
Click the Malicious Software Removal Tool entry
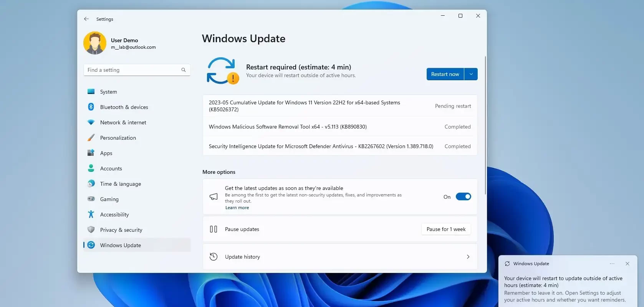coord(340,127)
